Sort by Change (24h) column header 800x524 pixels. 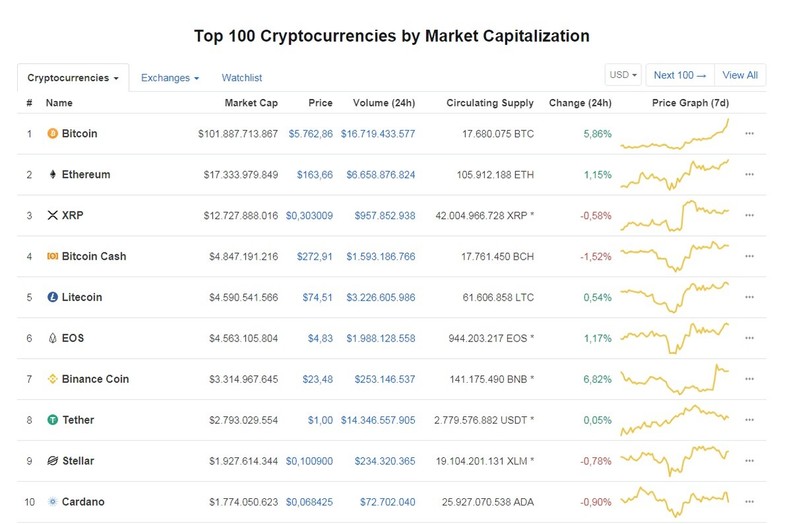pyautogui.click(x=580, y=103)
